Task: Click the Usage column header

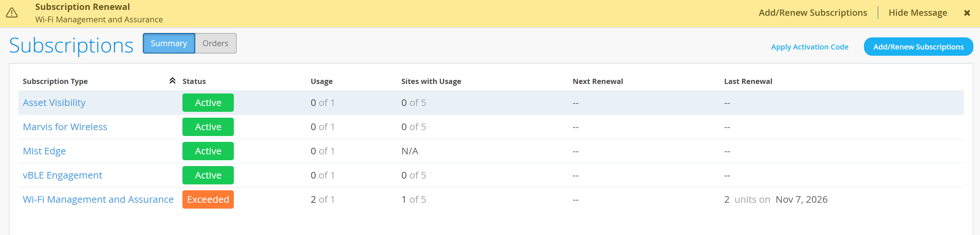Action: coord(322,81)
